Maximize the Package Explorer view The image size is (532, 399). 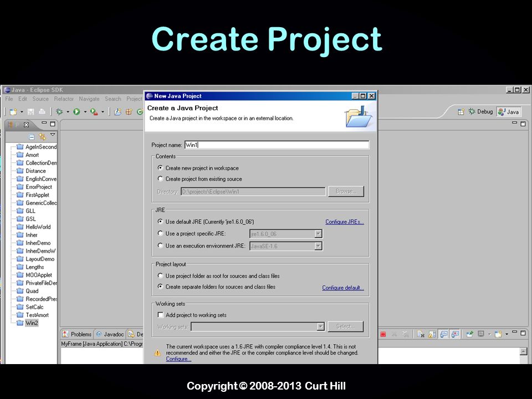coord(53,124)
